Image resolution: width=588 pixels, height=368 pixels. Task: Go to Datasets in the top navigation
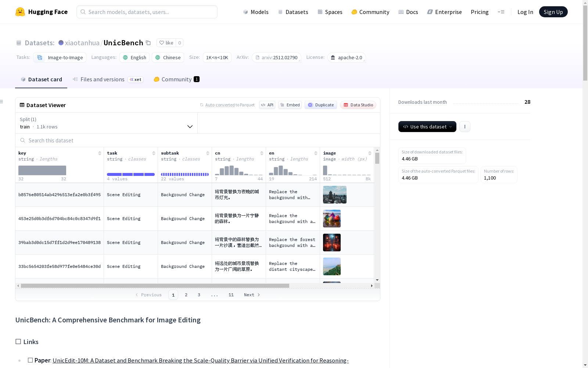(x=293, y=12)
